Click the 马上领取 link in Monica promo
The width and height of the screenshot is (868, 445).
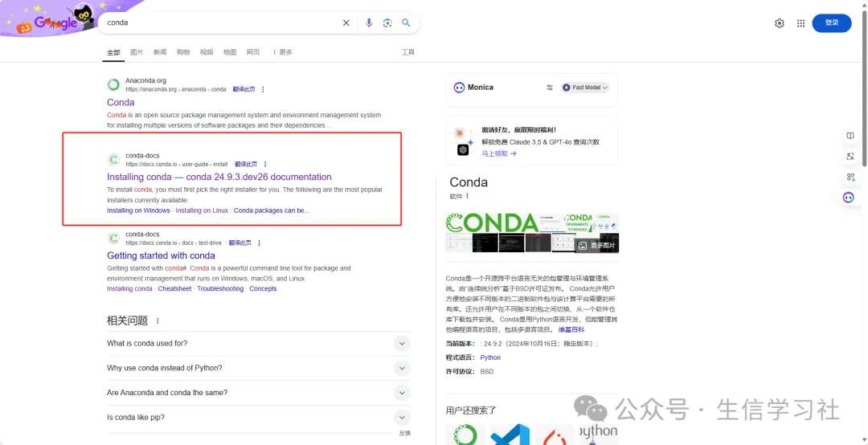click(499, 154)
